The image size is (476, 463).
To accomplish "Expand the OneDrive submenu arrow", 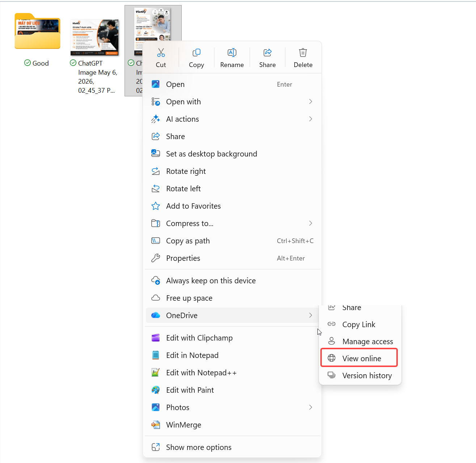I will click(311, 315).
